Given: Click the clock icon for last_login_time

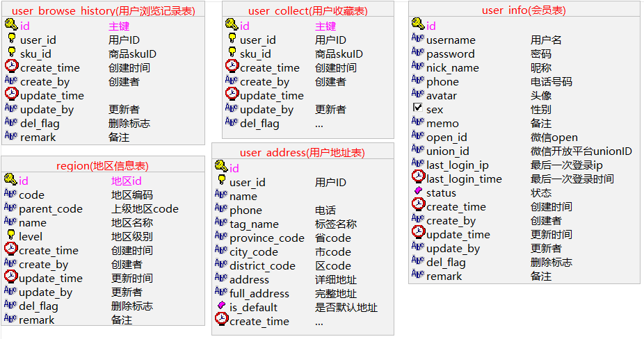Looking at the screenshot, I should (418, 177).
